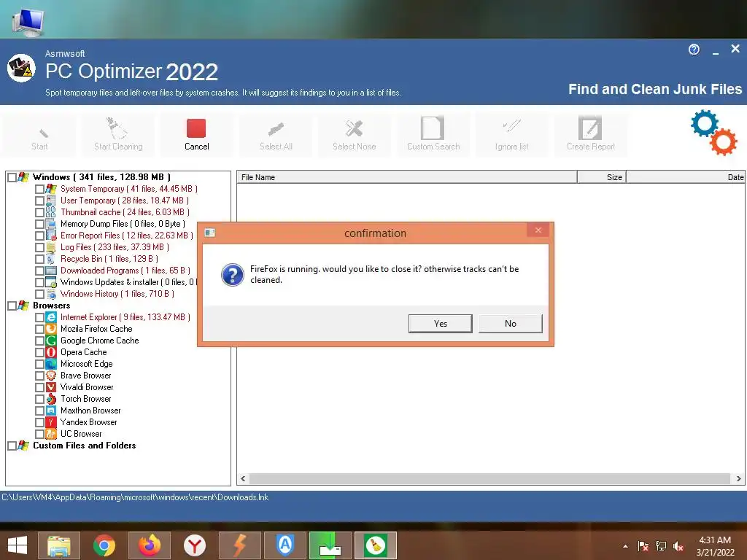Tick the Log Files checkbox
Image resolution: width=747 pixels, height=560 pixels.
click(x=39, y=247)
